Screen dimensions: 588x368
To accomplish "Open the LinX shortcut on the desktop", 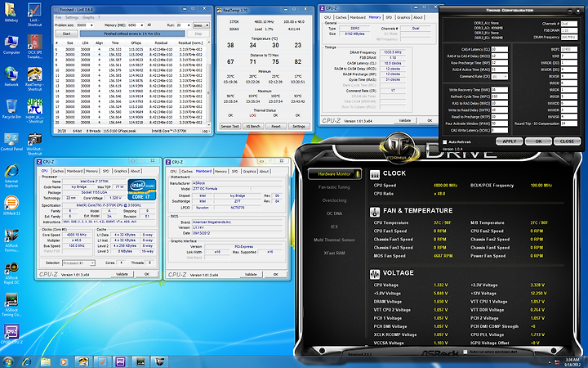I will (34, 15).
